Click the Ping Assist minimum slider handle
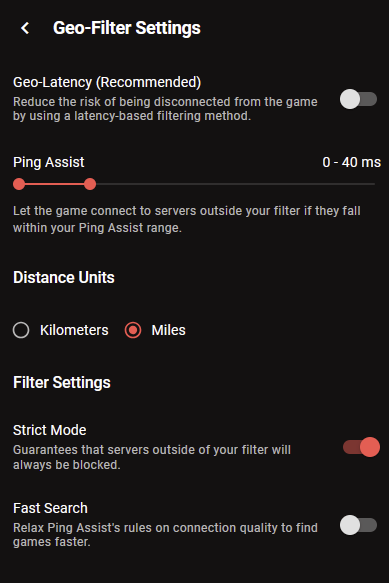 tap(19, 184)
